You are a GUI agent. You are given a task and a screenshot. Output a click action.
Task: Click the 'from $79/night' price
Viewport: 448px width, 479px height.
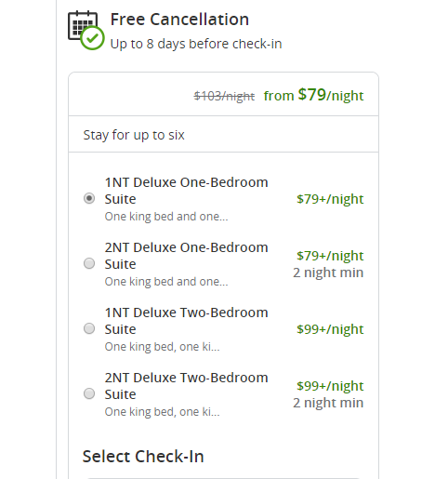[x=313, y=95]
